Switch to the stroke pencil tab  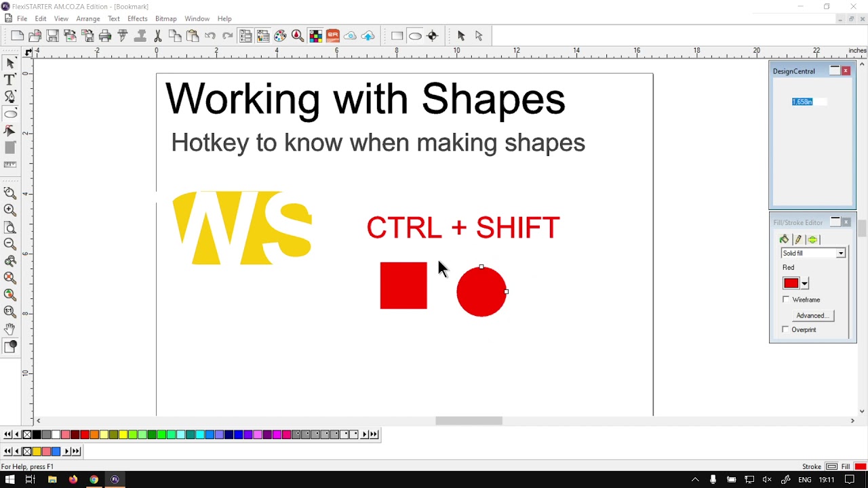coord(798,239)
